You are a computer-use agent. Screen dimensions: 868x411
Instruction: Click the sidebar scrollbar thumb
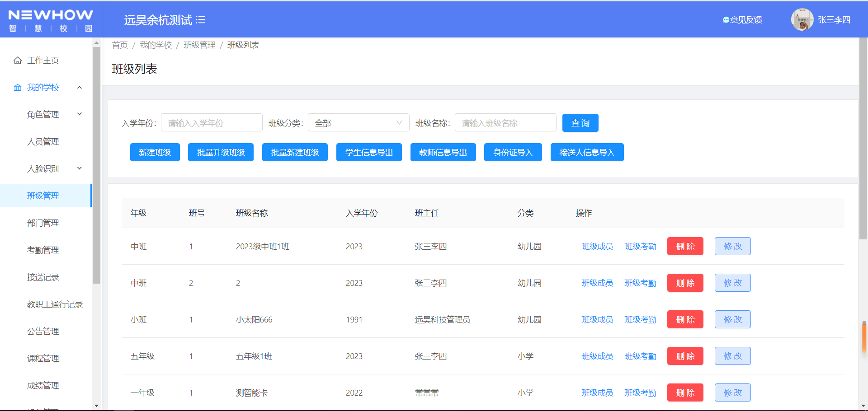tap(96, 165)
